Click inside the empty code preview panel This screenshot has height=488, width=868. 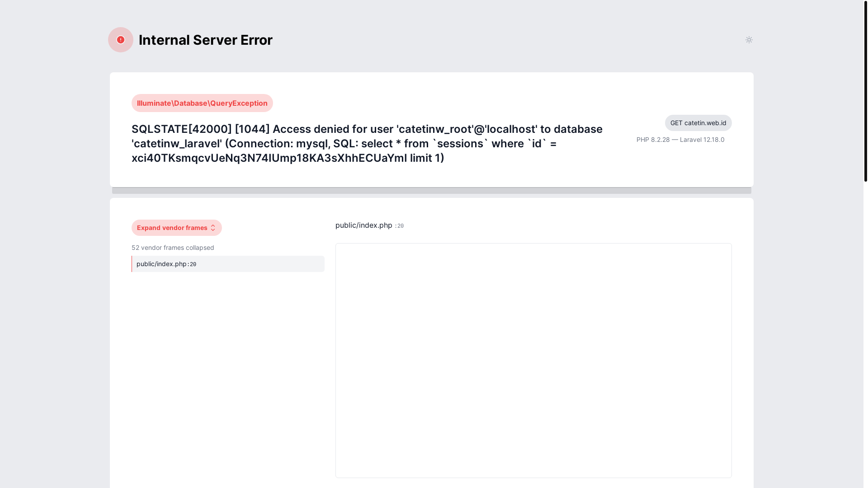[533, 361]
